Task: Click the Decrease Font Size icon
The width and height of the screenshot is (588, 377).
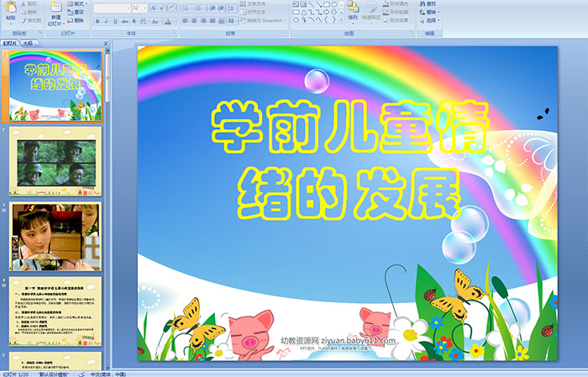Action: 161,8
